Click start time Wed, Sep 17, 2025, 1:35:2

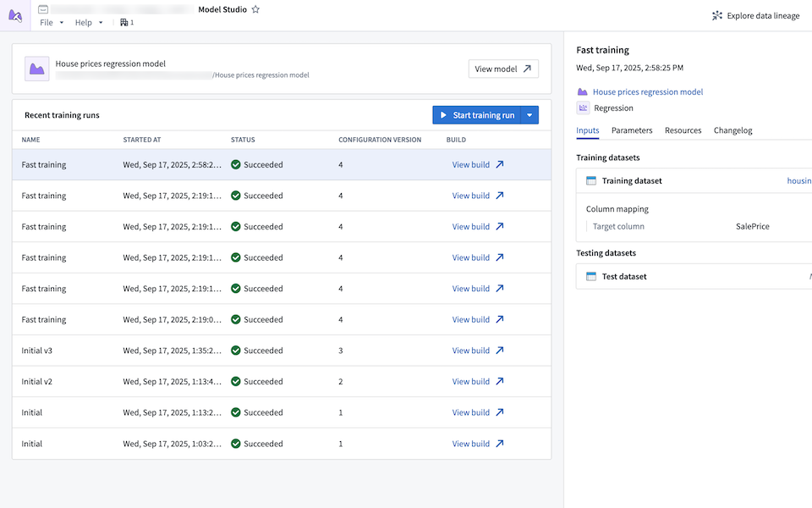pos(172,351)
